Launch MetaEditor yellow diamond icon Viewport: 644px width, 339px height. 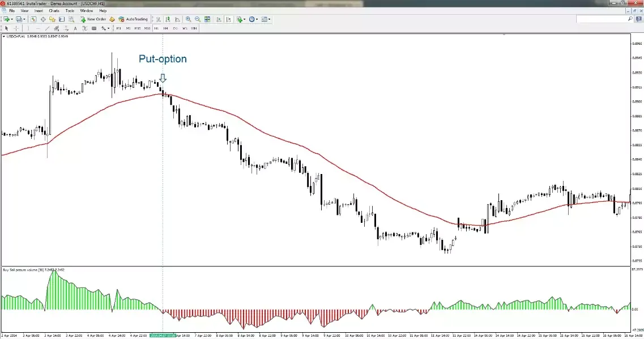point(112,19)
